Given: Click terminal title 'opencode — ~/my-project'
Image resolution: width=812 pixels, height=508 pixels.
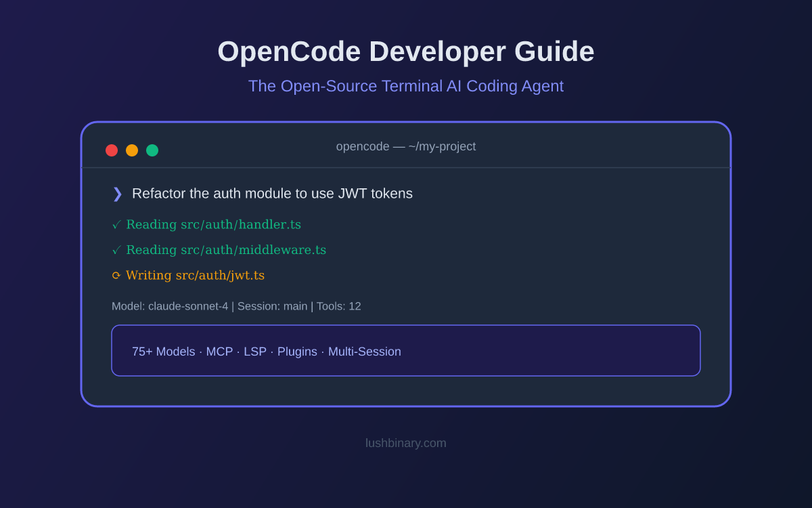Looking at the screenshot, I should [406, 146].
